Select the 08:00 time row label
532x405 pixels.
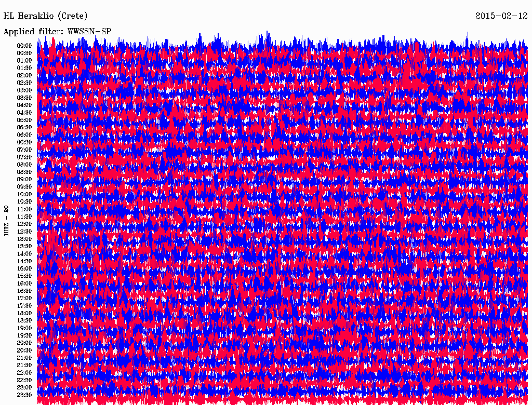[24, 165]
